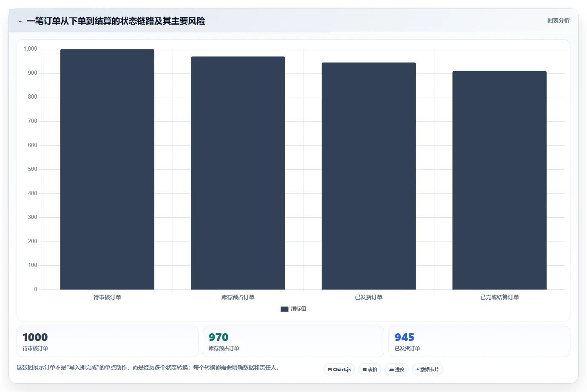Select the 数据卡片 tag chip
Viewport: 587px width, 392px height.
[x=428, y=369]
